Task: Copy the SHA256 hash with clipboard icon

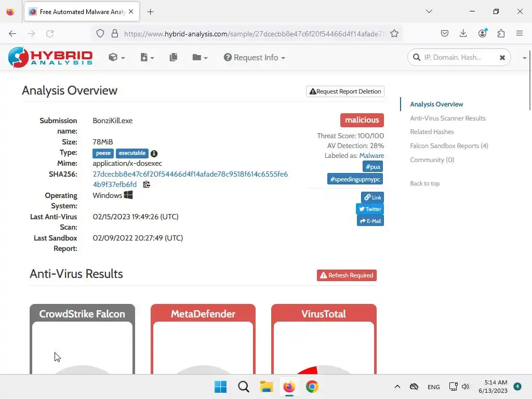Action: click(146, 184)
